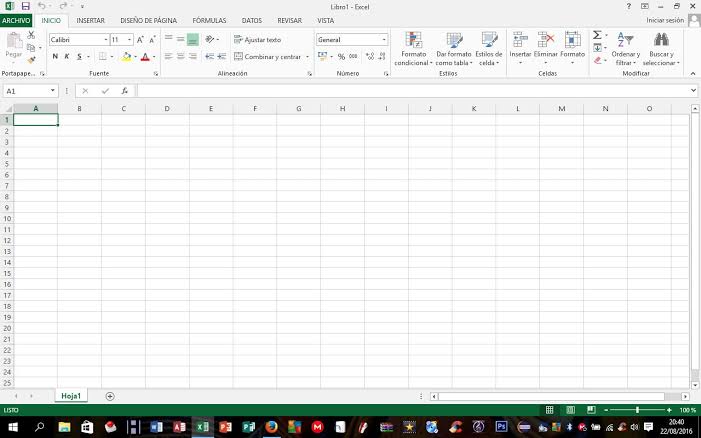
Task: Open the ARCHIVO menu
Action: pyautogui.click(x=17, y=20)
